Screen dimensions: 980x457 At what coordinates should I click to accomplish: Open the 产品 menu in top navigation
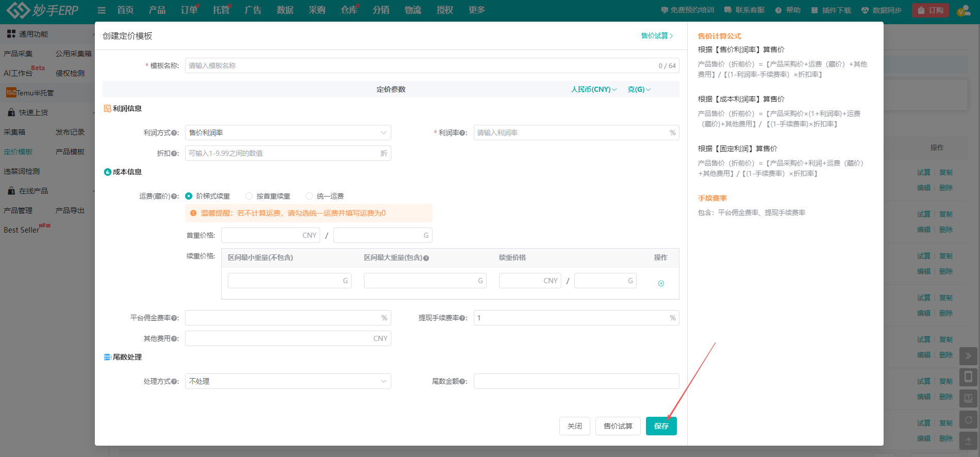(157, 10)
